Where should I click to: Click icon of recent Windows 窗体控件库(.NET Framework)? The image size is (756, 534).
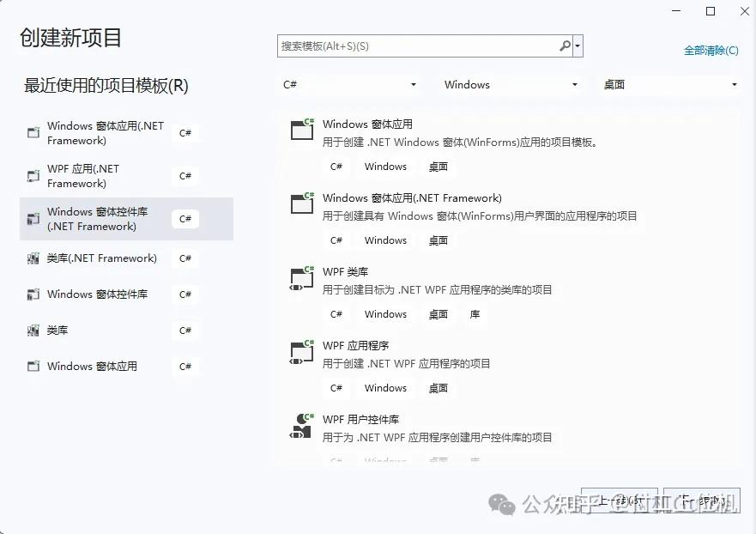pyautogui.click(x=33, y=219)
